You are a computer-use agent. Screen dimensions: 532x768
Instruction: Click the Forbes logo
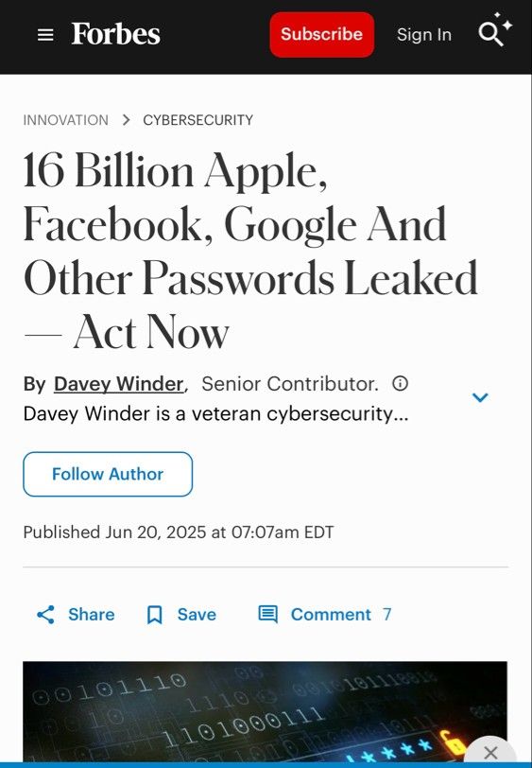pyautogui.click(x=115, y=34)
